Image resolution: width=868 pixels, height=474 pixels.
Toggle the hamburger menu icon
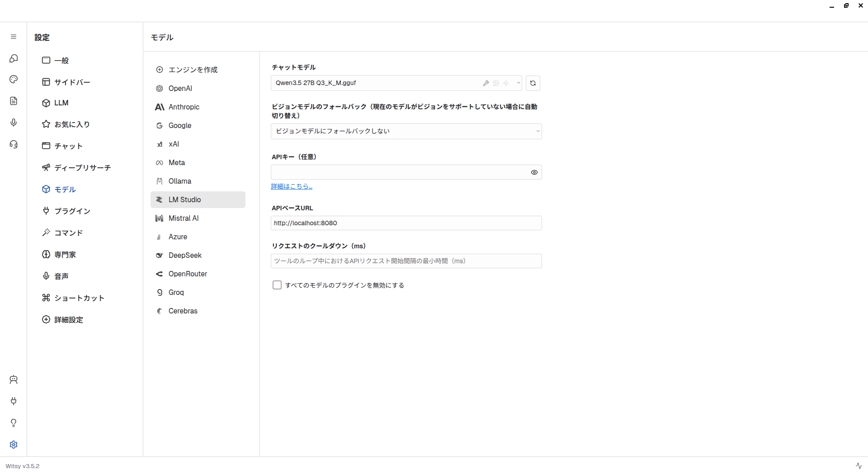pos(14,37)
